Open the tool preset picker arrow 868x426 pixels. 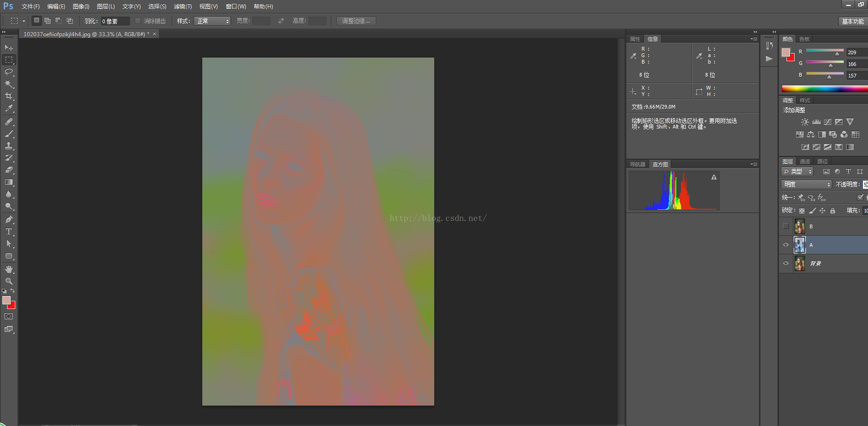(24, 21)
